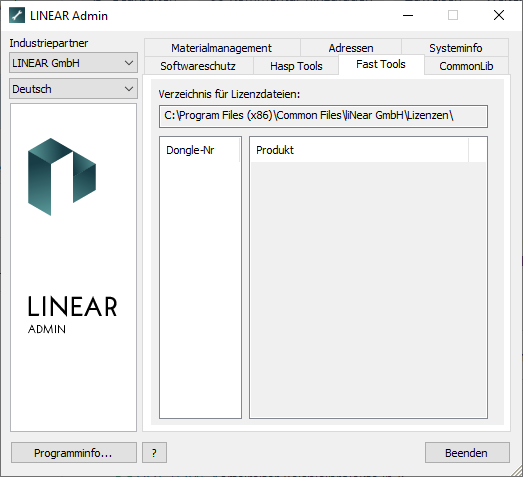The image size is (523, 477).
Task: Click the window resize grip corner
Action: tap(517, 471)
